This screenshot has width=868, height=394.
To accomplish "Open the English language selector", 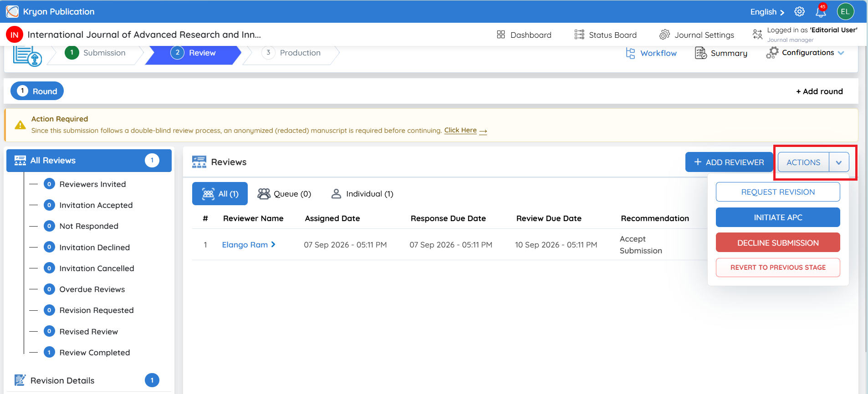I will tap(767, 12).
